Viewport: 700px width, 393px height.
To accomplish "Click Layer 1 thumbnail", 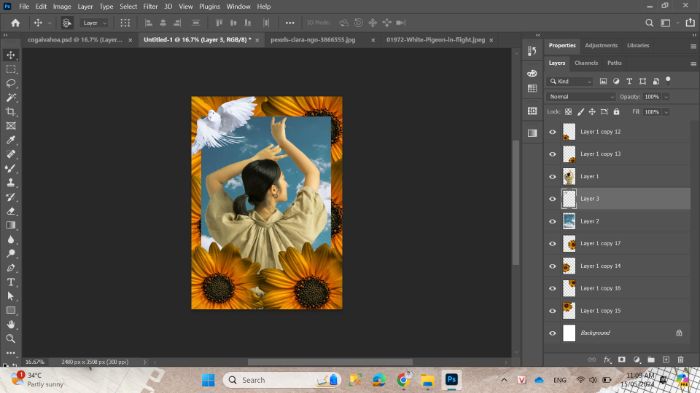I will [569, 176].
